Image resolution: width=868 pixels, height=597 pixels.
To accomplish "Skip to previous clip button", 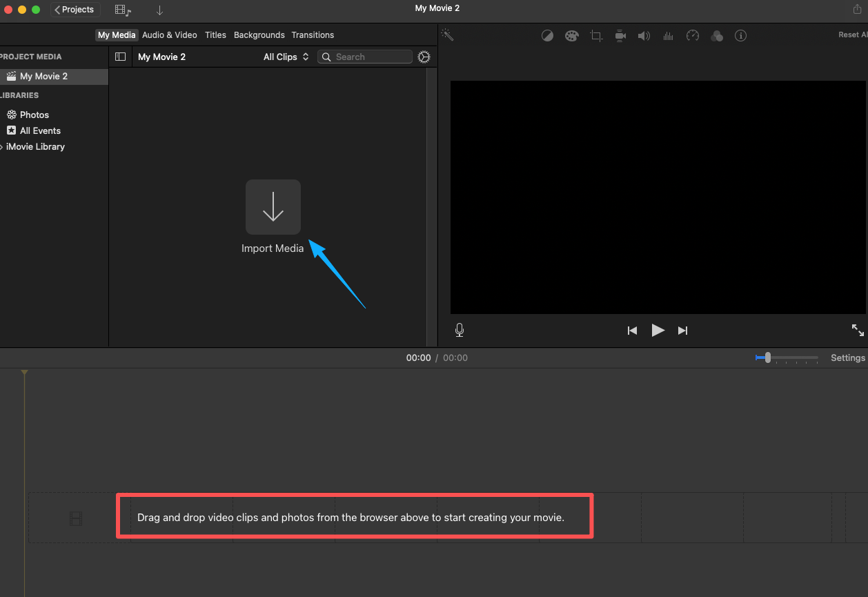I will pos(632,331).
